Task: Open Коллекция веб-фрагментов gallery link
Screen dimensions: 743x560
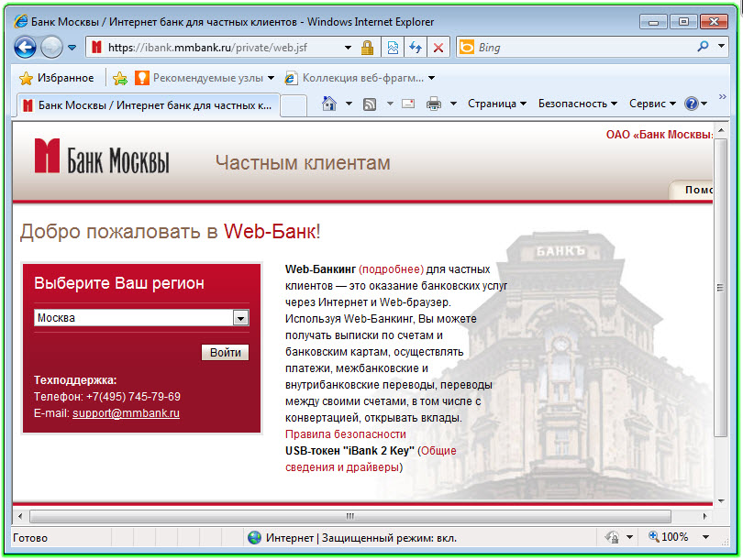Action: (360, 78)
